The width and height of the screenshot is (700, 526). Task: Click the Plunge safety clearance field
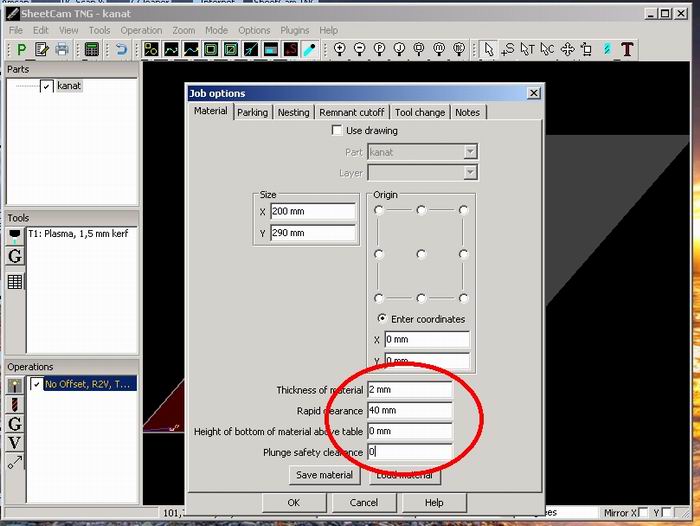coord(410,451)
